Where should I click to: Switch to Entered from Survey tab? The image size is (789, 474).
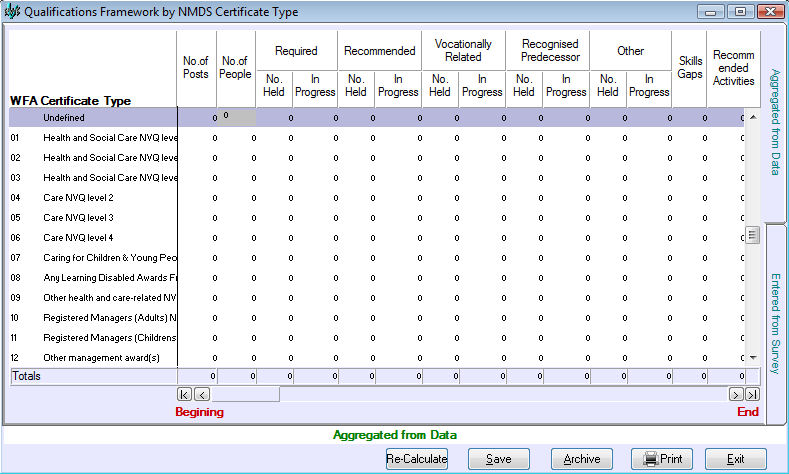click(775, 324)
